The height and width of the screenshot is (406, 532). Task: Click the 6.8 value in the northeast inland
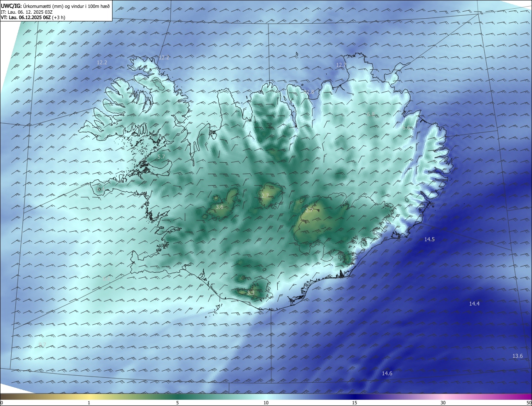371,114
